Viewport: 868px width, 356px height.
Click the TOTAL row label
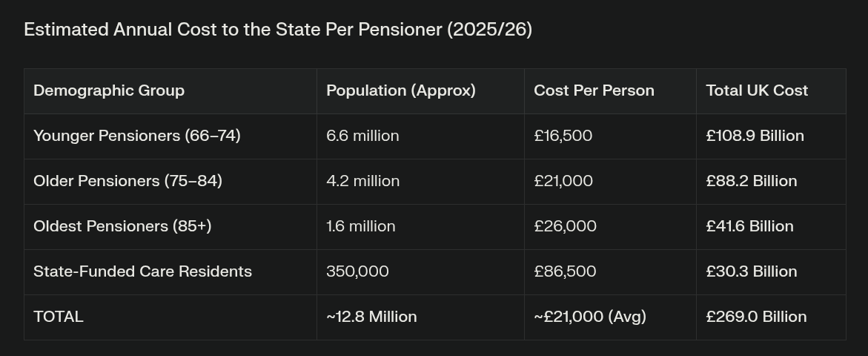(x=59, y=317)
